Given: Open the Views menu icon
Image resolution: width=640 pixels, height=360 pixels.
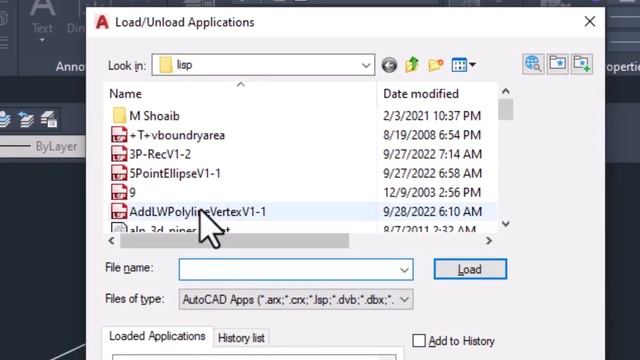Looking at the screenshot, I should pyautogui.click(x=463, y=65).
